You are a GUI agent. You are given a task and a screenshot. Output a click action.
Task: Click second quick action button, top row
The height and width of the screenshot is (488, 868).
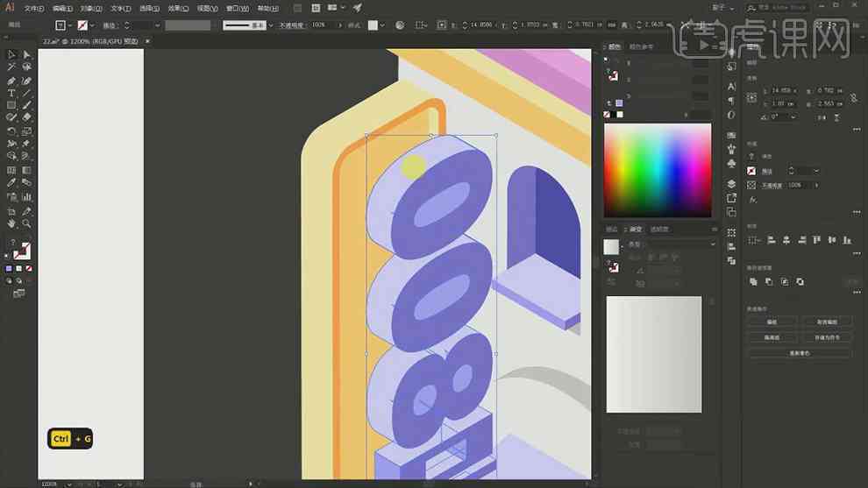[827, 322]
